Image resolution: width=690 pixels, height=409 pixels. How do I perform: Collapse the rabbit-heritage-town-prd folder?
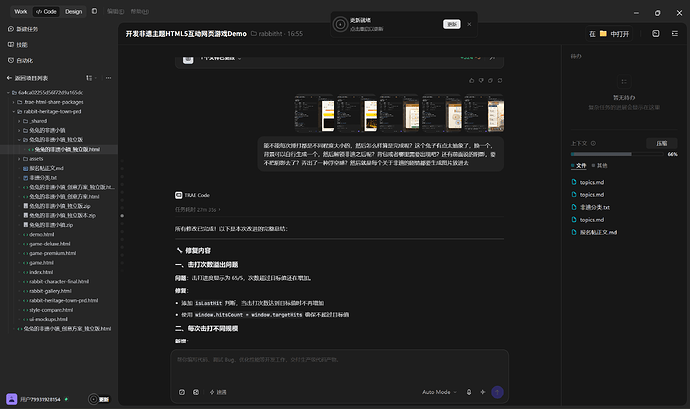tap(14, 111)
